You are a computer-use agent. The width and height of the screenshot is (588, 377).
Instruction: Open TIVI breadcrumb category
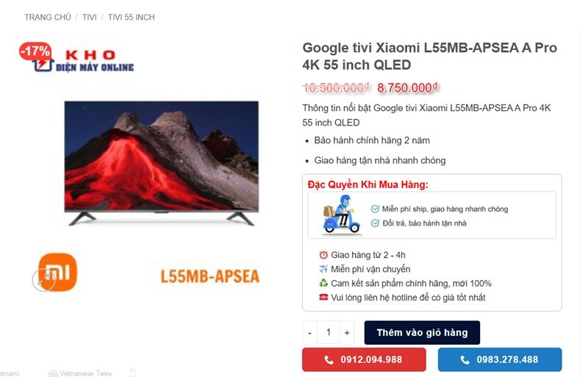tap(89, 17)
